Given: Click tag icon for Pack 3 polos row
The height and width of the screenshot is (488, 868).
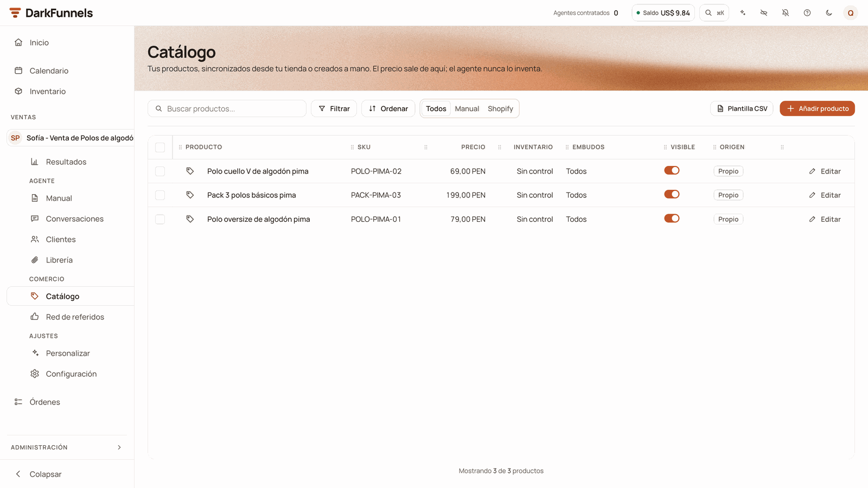Looking at the screenshot, I should (x=190, y=195).
